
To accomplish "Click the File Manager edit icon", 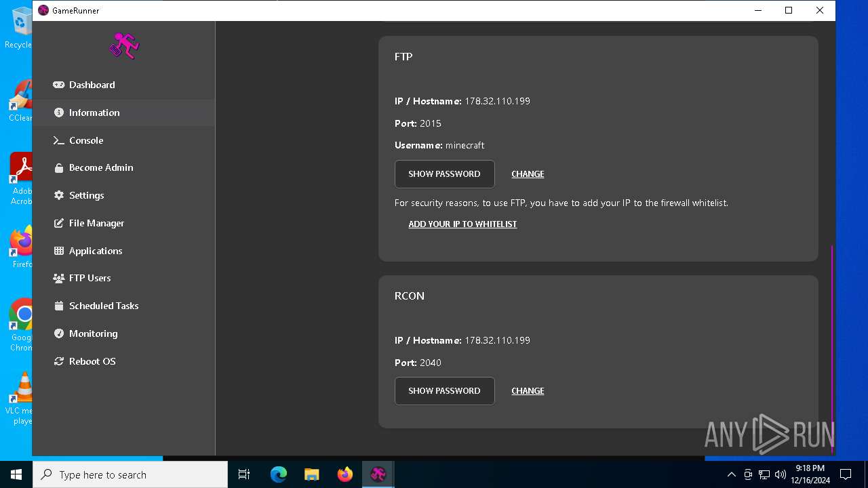I will pyautogui.click(x=59, y=223).
